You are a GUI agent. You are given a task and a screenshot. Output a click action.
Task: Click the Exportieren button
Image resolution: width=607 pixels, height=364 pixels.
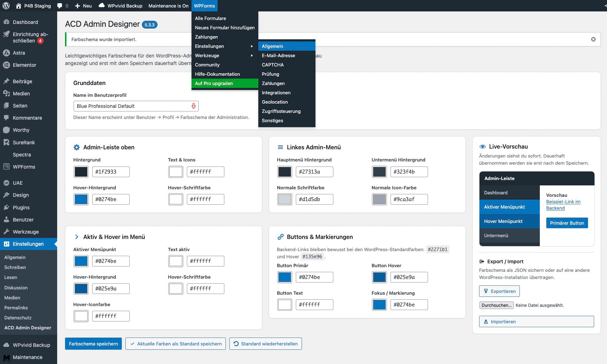tap(499, 291)
